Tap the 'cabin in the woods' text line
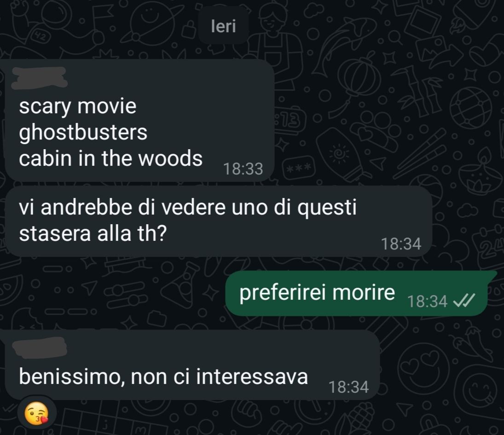The image size is (504, 435). [x=110, y=158]
